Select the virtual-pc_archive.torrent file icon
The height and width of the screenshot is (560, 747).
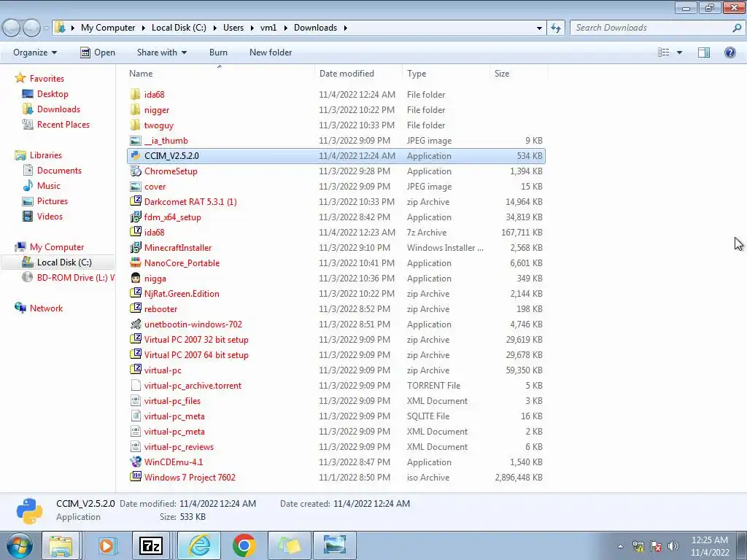click(x=136, y=386)
